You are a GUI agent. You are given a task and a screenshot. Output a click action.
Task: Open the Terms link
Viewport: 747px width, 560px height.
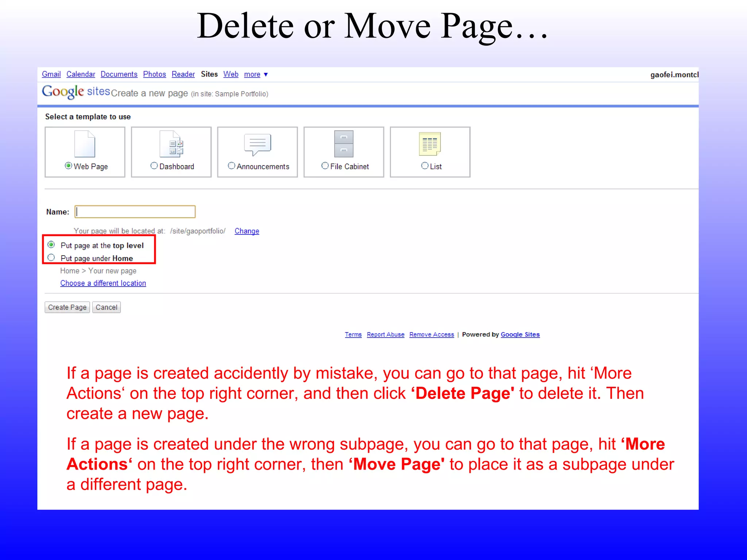click(353, 334)
